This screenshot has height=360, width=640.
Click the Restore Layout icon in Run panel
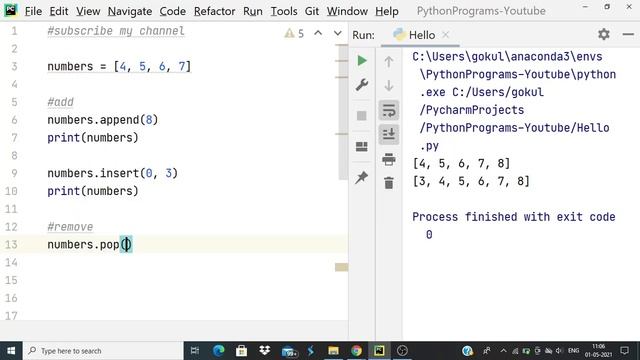(362, 147)
